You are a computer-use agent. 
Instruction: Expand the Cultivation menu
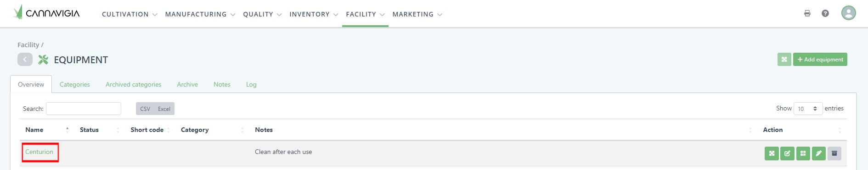[x=130, y=14]
